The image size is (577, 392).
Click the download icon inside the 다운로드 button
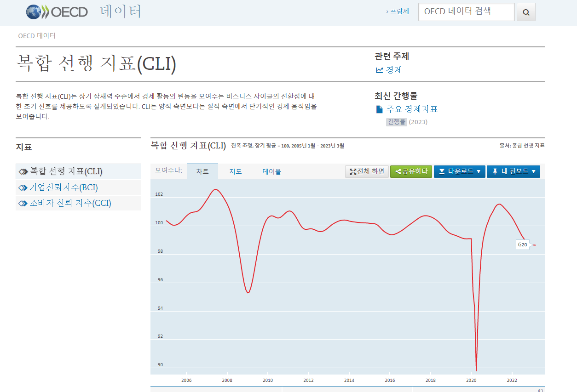443,171
